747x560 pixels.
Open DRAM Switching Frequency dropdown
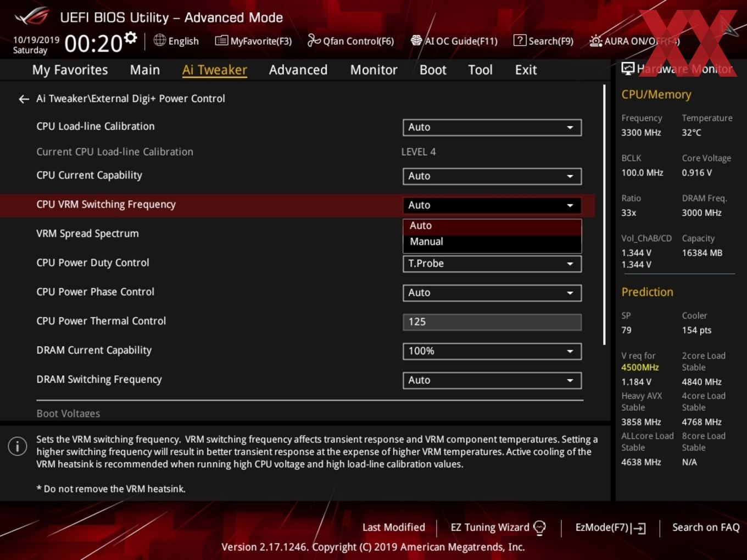pos(492,380)
